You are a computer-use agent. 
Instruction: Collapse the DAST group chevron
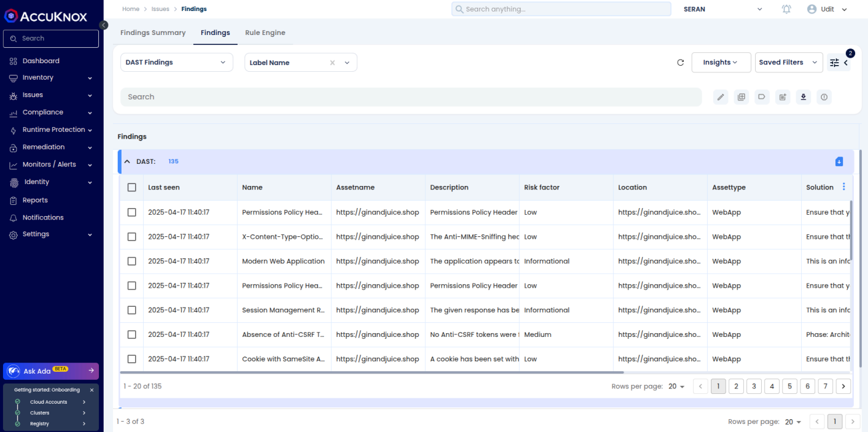[x=127, y=161]
